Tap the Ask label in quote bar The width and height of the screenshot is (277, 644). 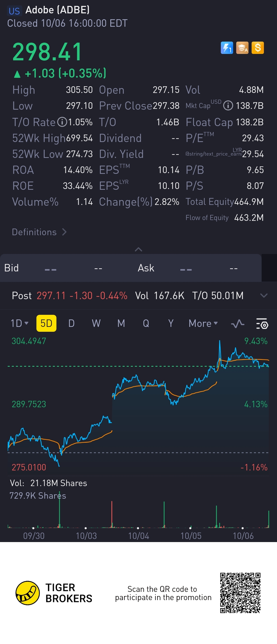146,268
